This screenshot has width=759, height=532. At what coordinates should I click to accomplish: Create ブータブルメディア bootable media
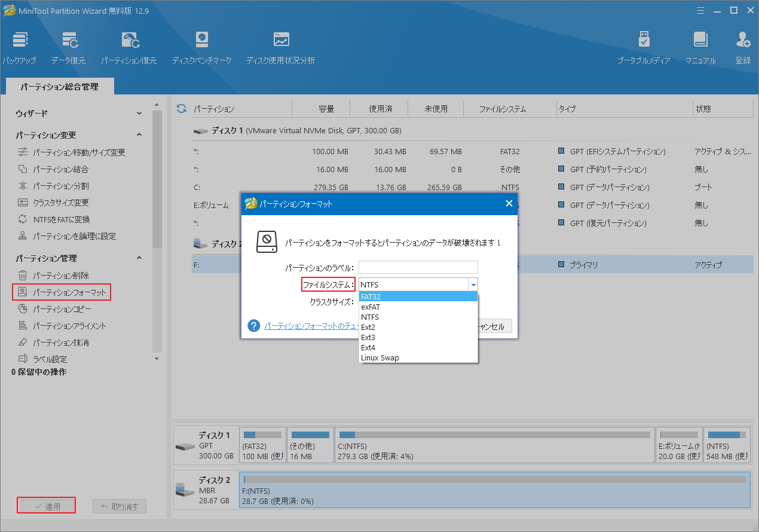pos(644,48)
